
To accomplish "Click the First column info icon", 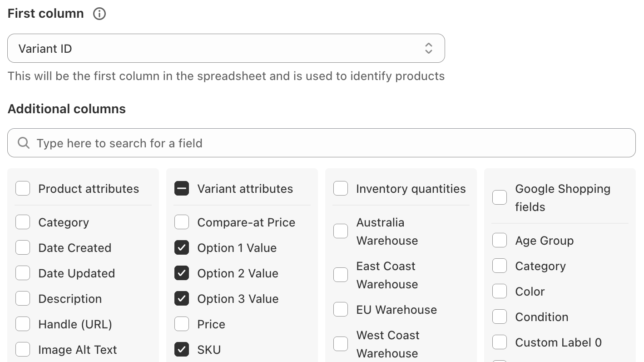I will click(99, 14).
